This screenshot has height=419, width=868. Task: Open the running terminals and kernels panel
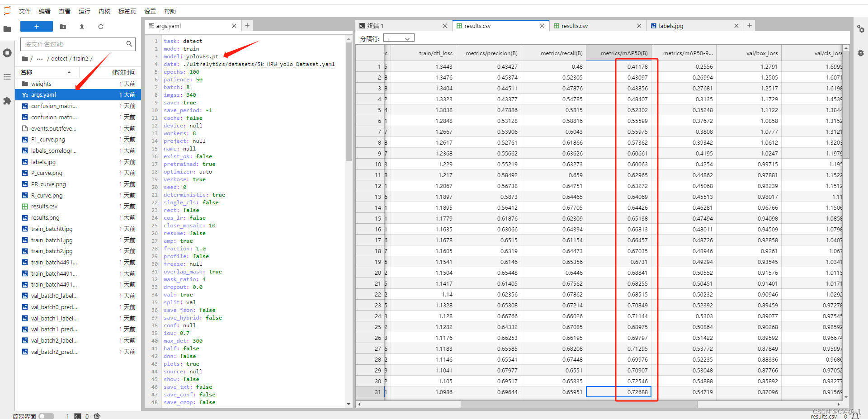pos(7,53)
